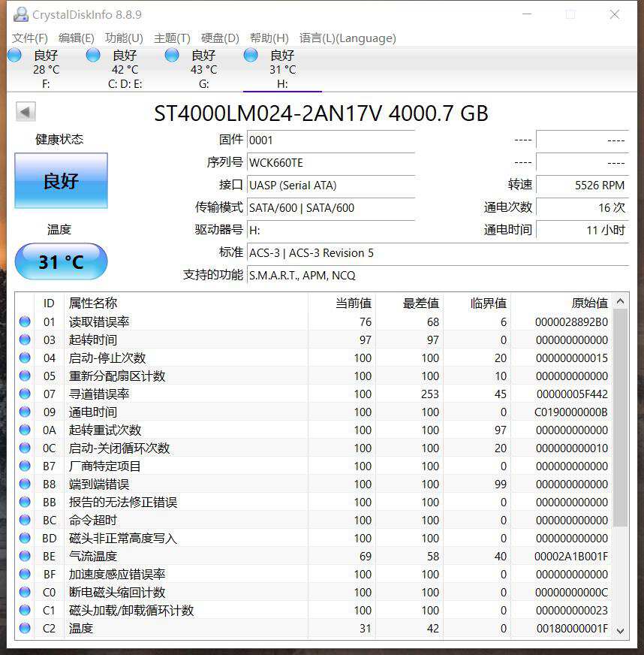Select the C: D: E: drive status orb
This screenshot has height=655, width=644.
click(x=93, y=55)
